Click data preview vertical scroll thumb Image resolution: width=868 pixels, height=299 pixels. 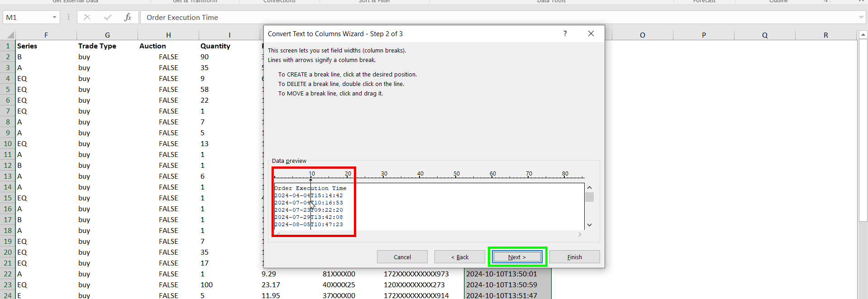tap(589, 197)
